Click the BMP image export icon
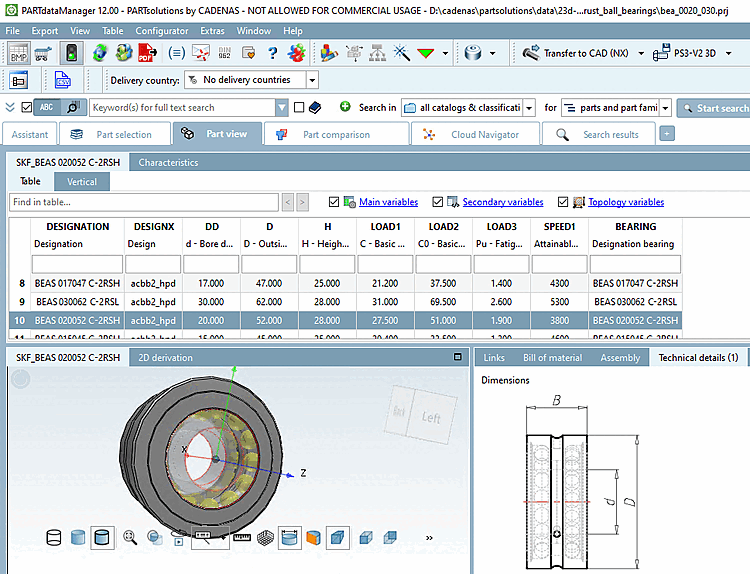 18,53
